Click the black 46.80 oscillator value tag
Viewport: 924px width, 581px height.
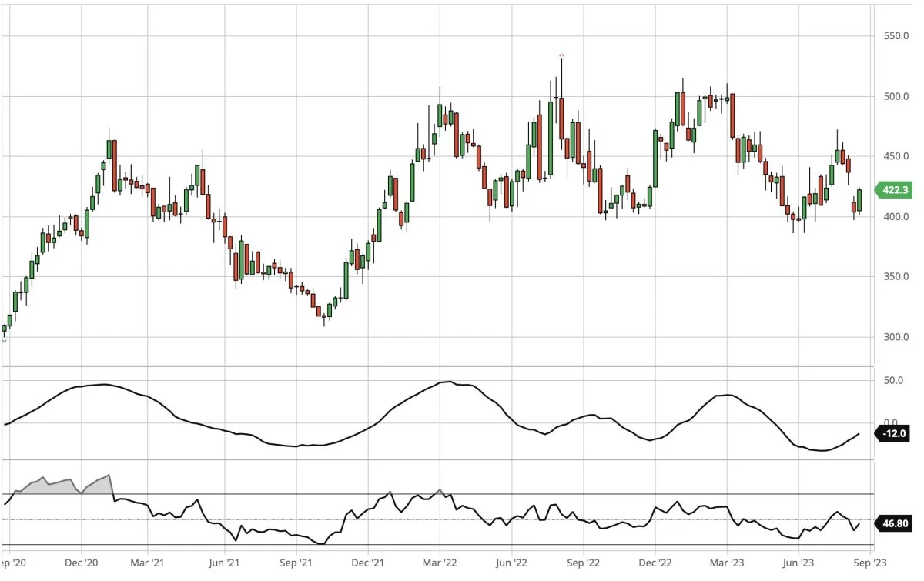(x=895, y=524)
